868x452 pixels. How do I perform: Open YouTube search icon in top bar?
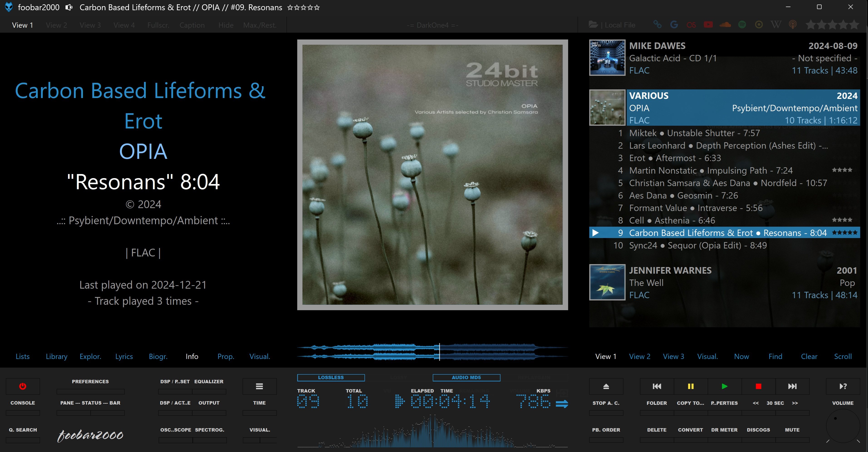pyautogui.click(x=708, y=25)
